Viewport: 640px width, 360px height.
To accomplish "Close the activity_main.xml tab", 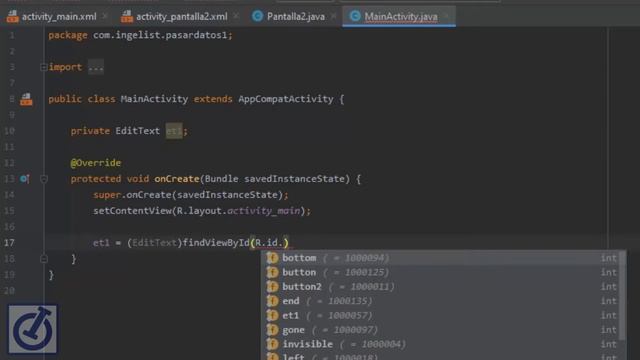I will pos(105,16).
